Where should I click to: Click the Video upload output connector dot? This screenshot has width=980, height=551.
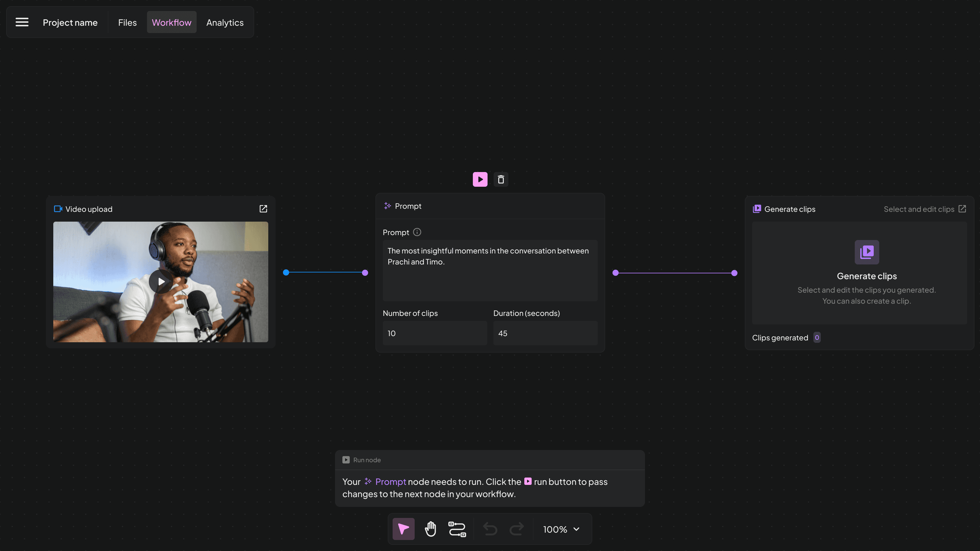[x=286, y=273]
